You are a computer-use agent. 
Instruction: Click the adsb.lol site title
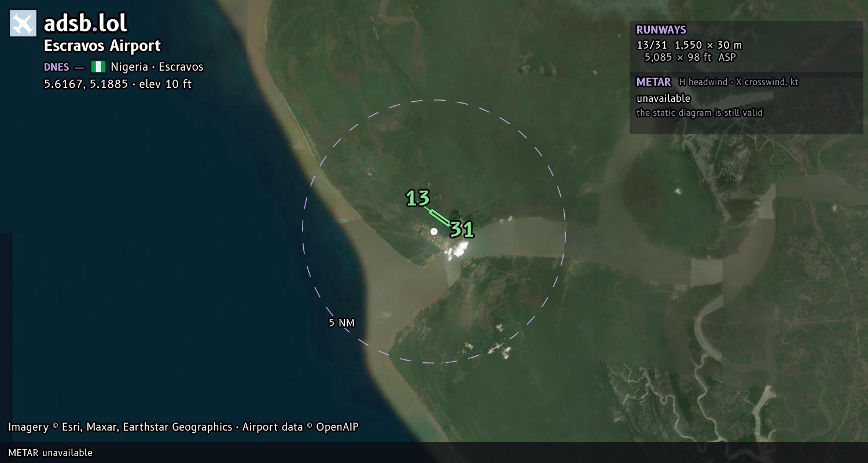(85, 24)
